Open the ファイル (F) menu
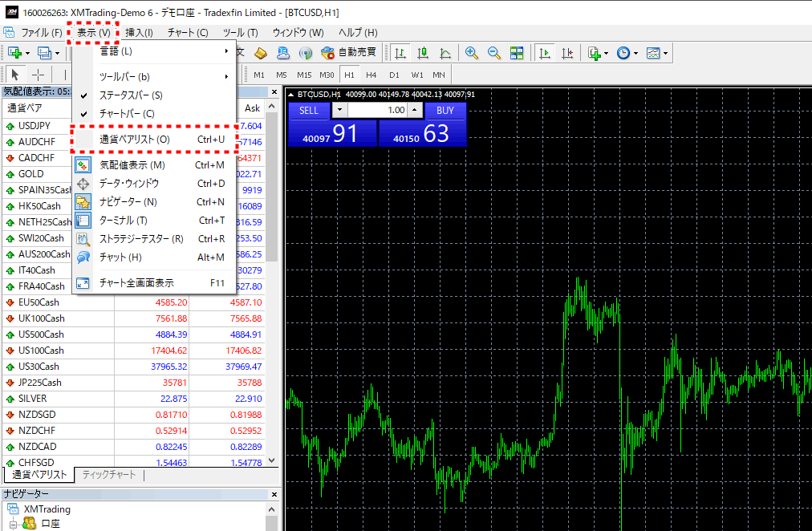The height and width of the screenshot is (531, 812). [x=42, y=33]
